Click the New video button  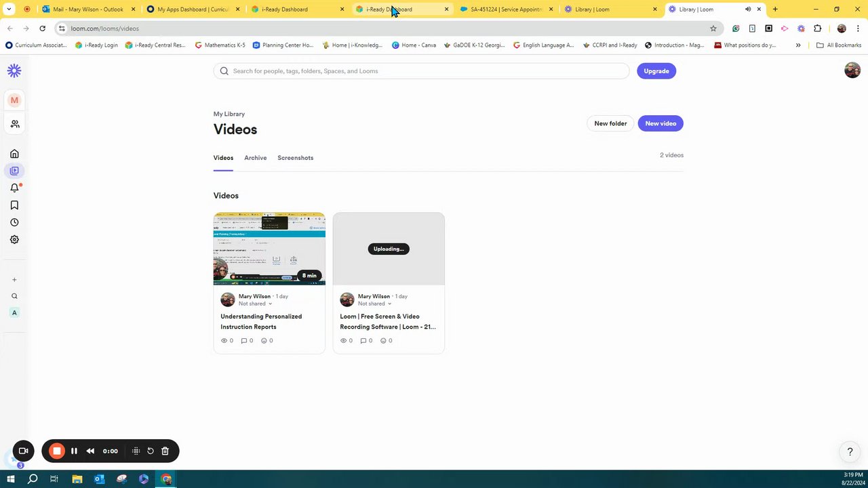(660, 123)
